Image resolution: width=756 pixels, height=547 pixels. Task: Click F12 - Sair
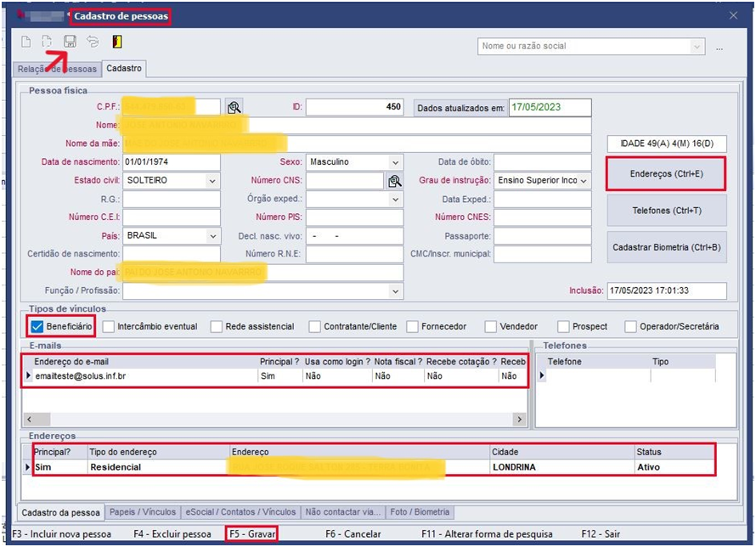601,534
